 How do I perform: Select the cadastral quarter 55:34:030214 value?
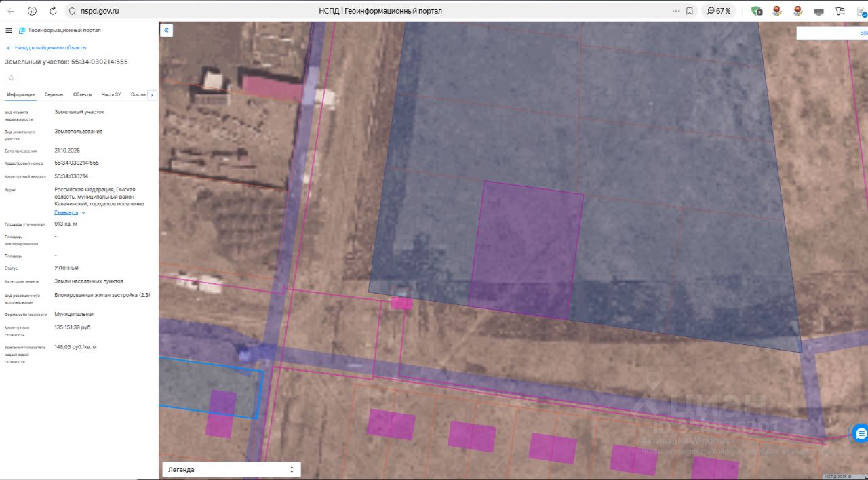point(71,176)
